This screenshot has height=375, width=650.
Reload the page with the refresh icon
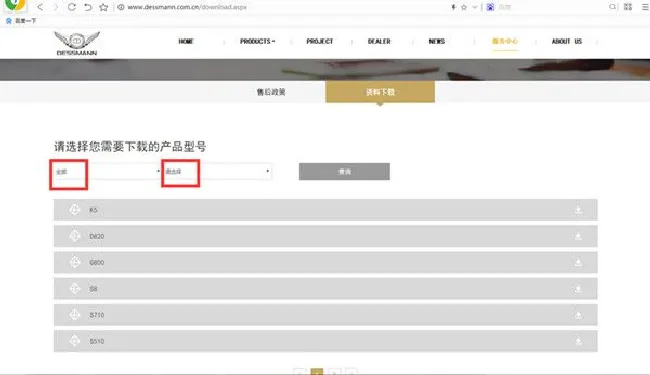[x=71, y=7]
